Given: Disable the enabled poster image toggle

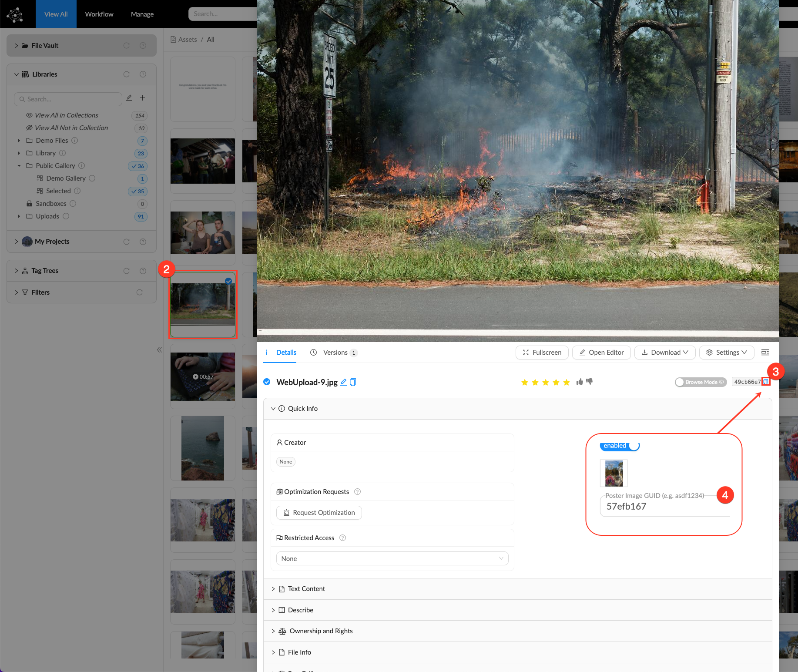Looking at the screenshot, I should (x=620, y=446).
